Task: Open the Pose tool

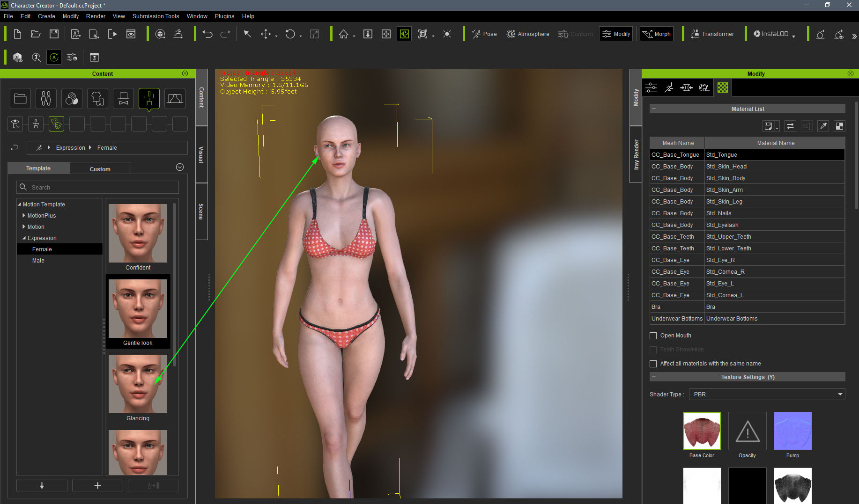Action: point(484,34)
